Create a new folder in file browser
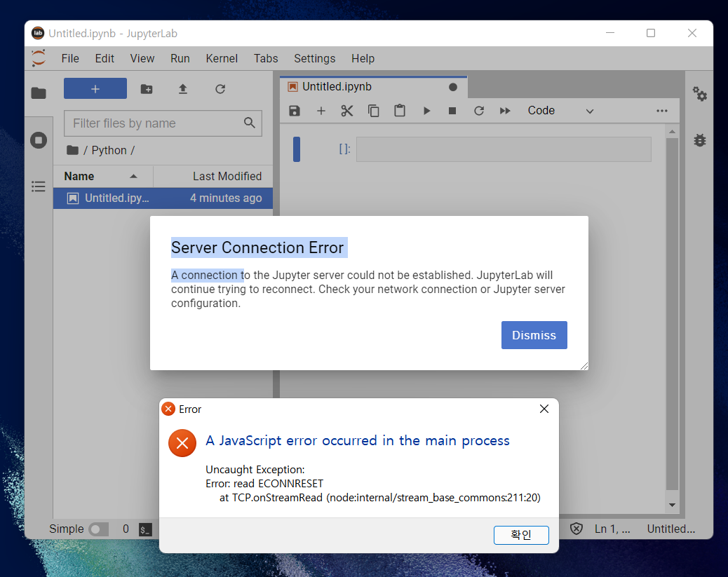Screen dimensions: 728x577 pyautogui.click(x=147, y=88)
